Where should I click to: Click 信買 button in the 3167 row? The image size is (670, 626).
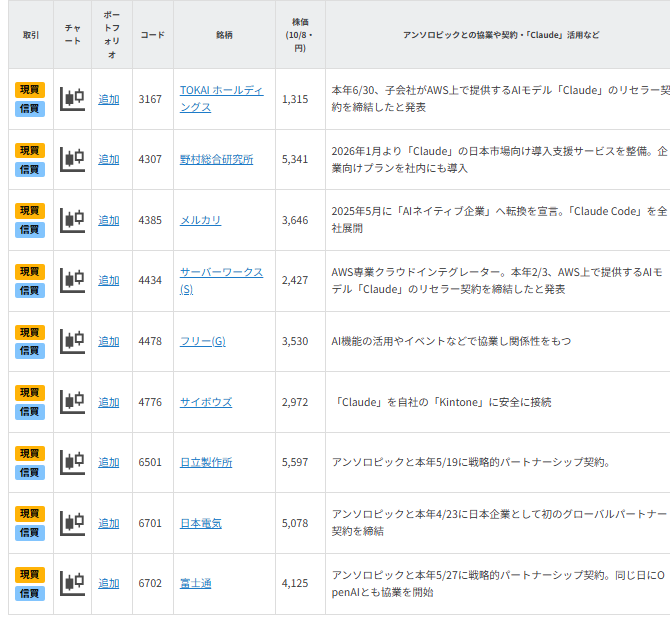click(x=30, y=109)
